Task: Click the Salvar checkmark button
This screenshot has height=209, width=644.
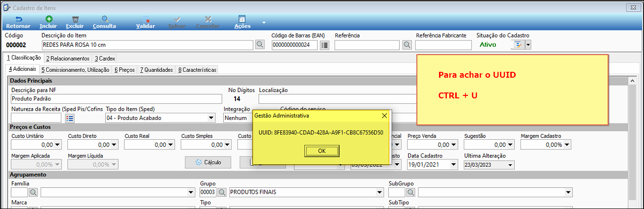Action: point(177,22)
